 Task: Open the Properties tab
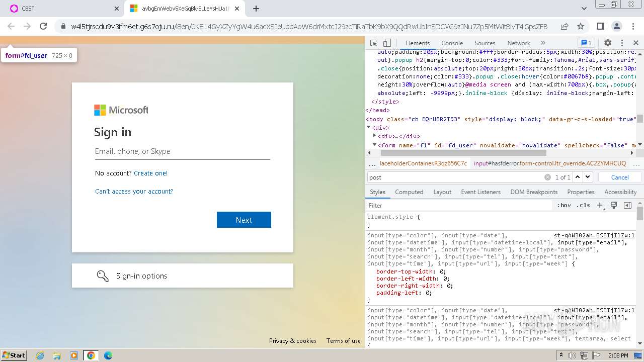click(x=581, y=192)
